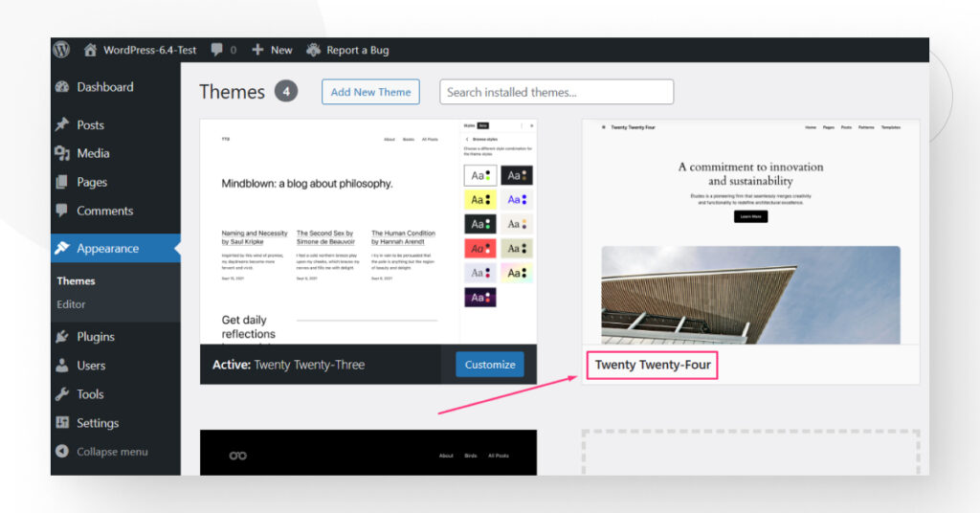Click the Media icon in sidebar
980x513 pixels.
62,153
